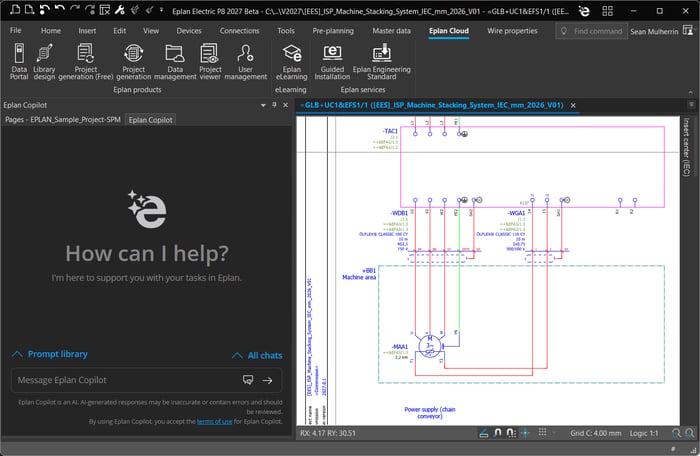Toggle the grid display in status bar
Screen dimensions: 700x456
click(542, 432)
